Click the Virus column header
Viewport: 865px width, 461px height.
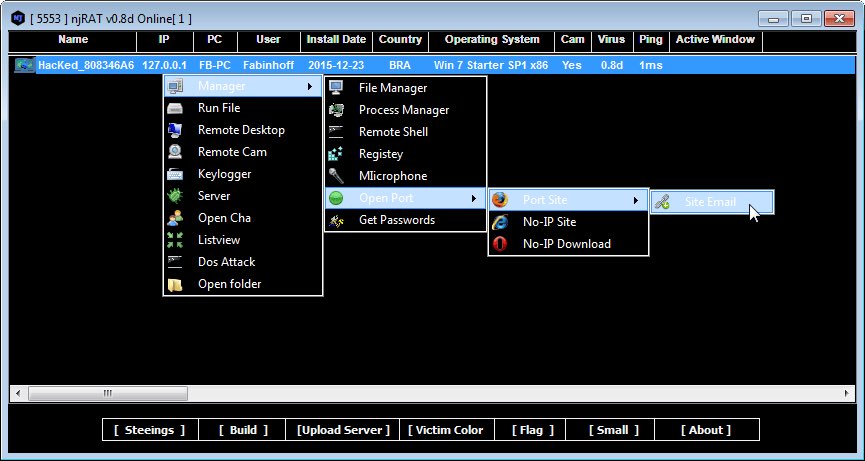coord(612,40)
